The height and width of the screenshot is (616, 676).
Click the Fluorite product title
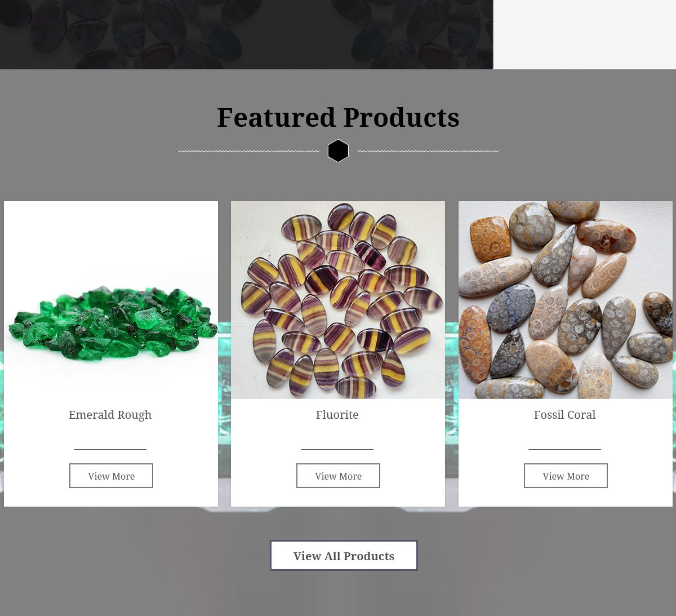(x=337, y=415)
